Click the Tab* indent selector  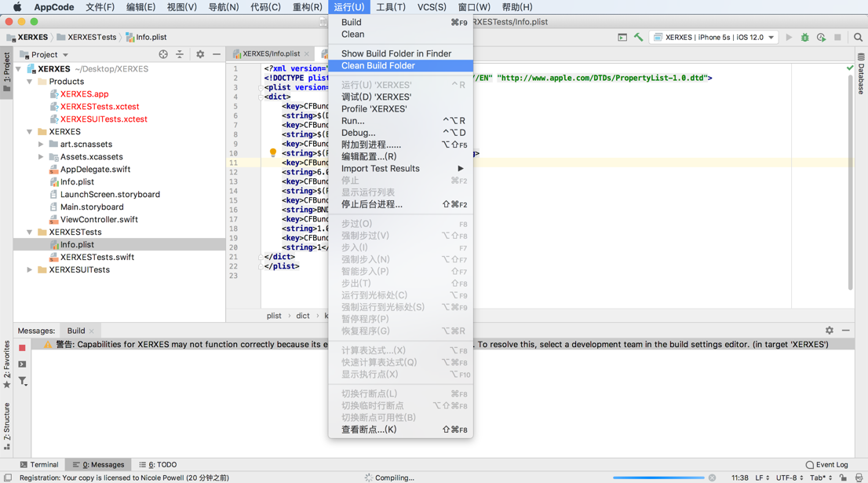tap(822, 478)
